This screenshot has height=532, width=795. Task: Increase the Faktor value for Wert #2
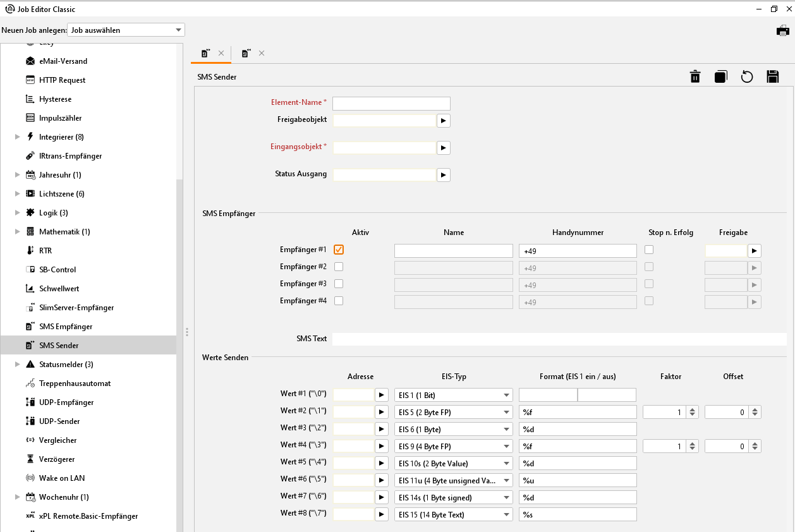pyautogui.click(x=693, y=409)
